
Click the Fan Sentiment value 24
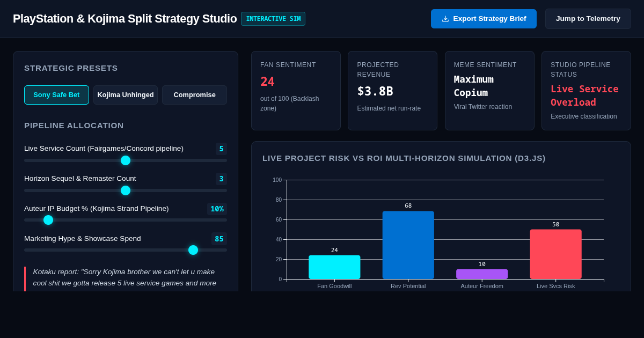point(267,82)
